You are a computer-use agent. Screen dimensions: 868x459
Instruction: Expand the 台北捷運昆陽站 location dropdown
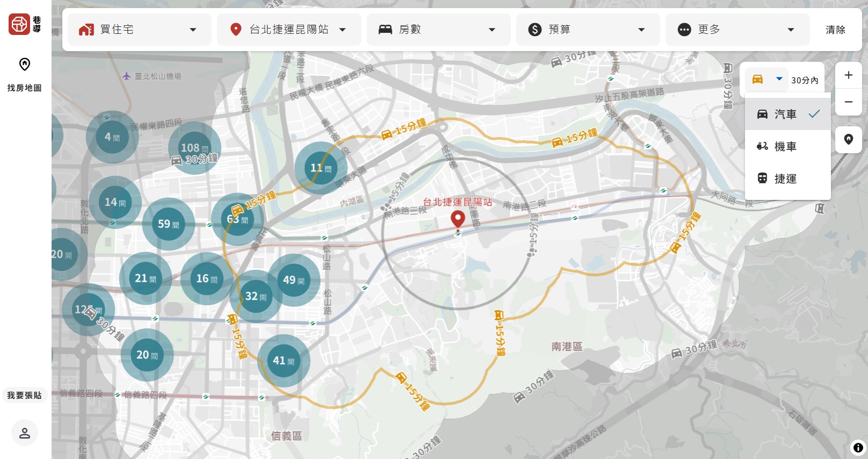click(x=289, y=30)
